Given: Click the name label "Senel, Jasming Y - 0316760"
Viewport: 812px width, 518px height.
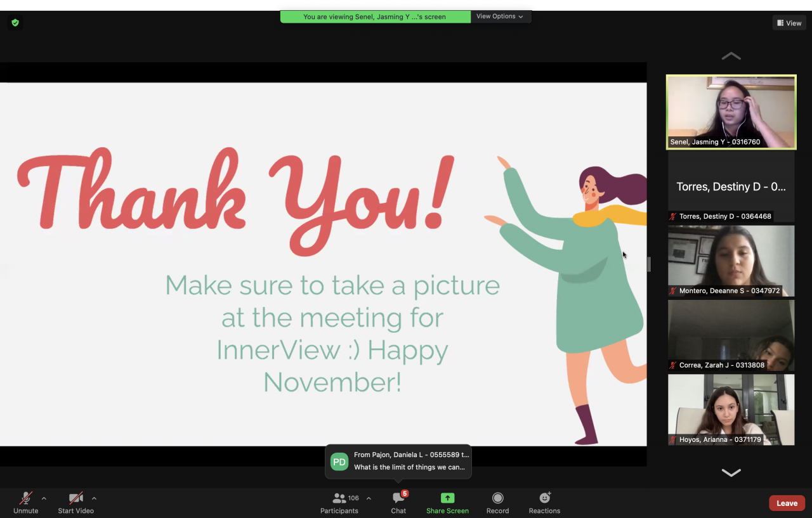Looking at the screenshot, I should tap(715, 142).
